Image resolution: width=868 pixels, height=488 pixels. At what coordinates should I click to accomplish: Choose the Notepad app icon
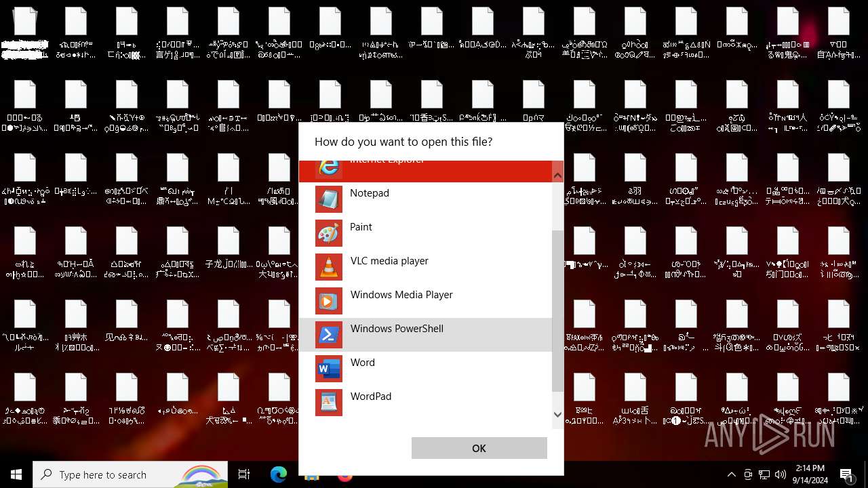point(329,199)
